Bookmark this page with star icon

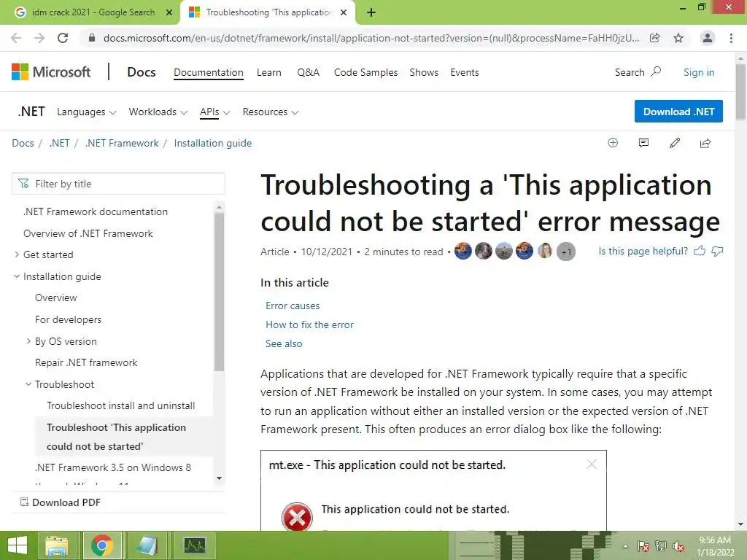(678, 38)
